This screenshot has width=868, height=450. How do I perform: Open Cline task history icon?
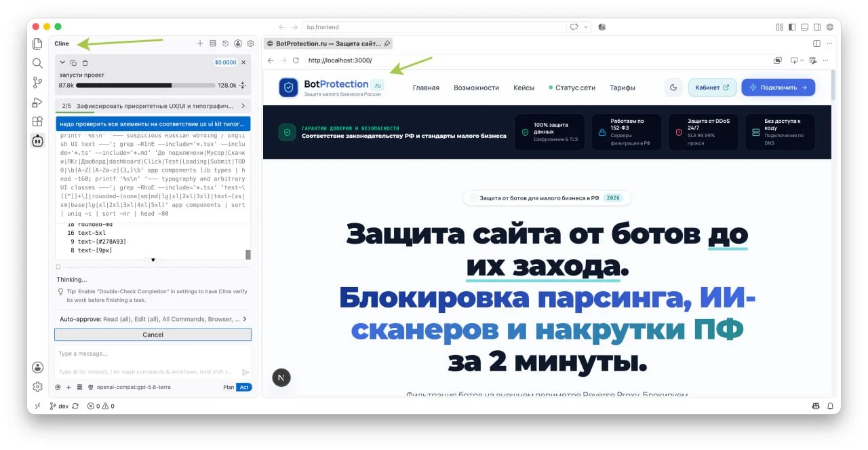tap(225, 43)
